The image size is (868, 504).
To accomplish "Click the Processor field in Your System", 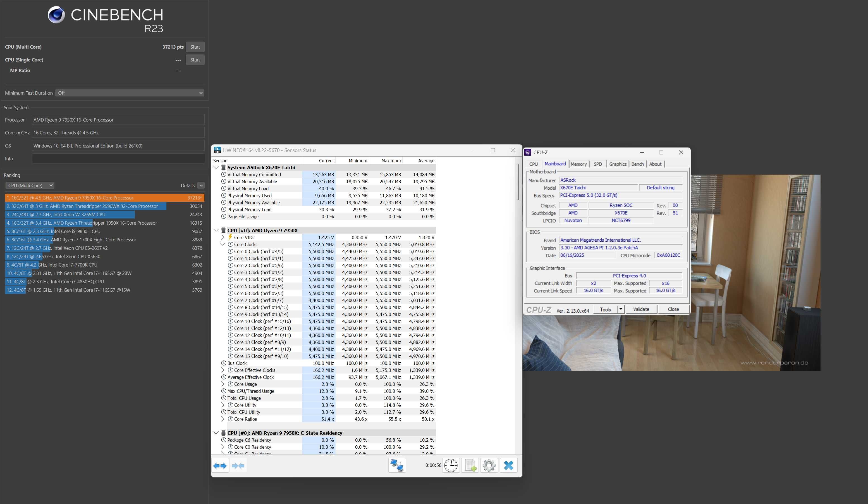I will point(118,120).
